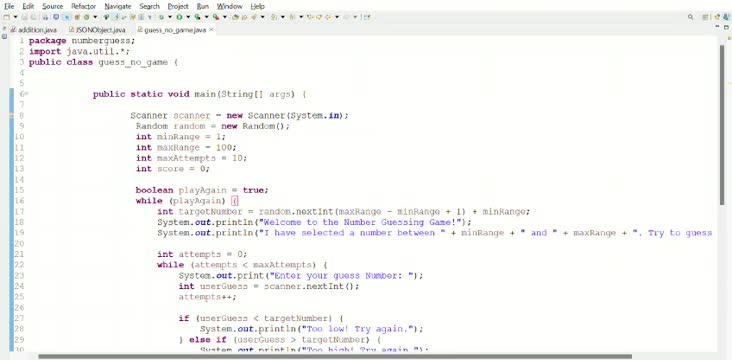732x360 pixels.
Task: Open the addition.java editor tab
Action: pos(34,29)
